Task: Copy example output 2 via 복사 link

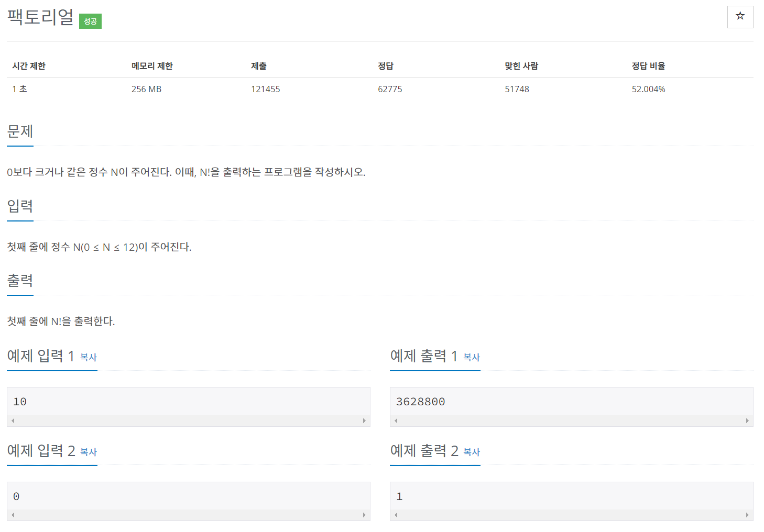Action: pyautogui.click(x=472, y=452)
